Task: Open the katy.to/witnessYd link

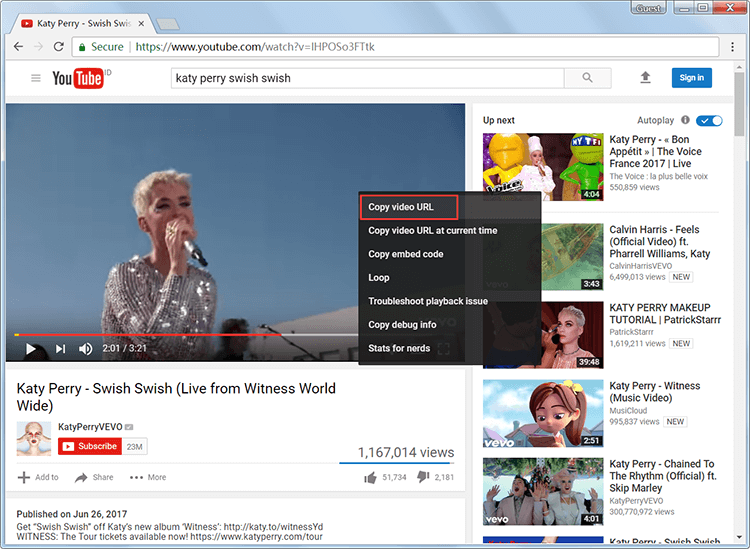Action: click(x=273, y=527)
